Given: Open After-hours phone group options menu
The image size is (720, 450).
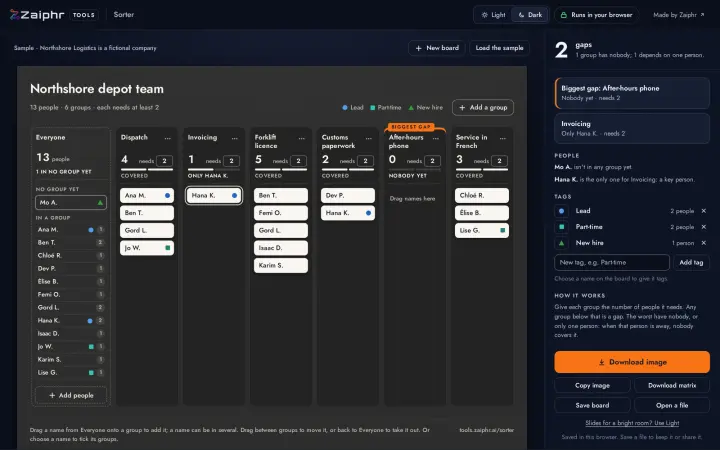Looking at the screenshot, I should pyautogui.click(x=436, y=138).
